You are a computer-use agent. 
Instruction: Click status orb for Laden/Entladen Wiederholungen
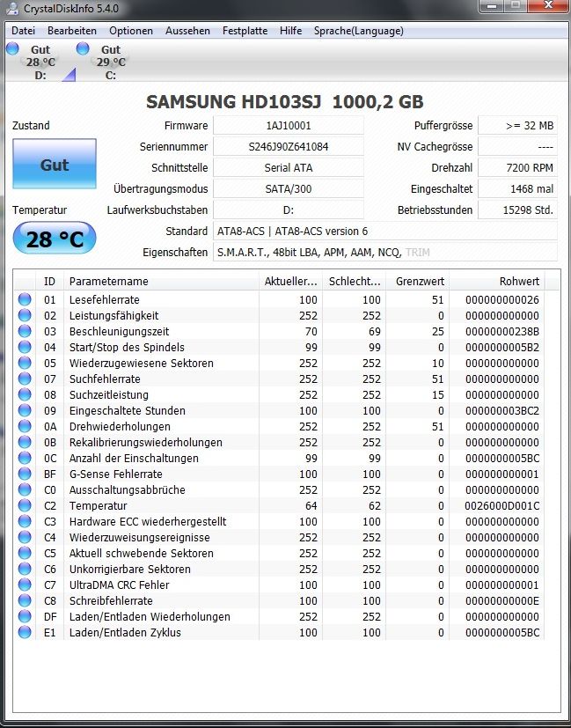pos(25,616)
